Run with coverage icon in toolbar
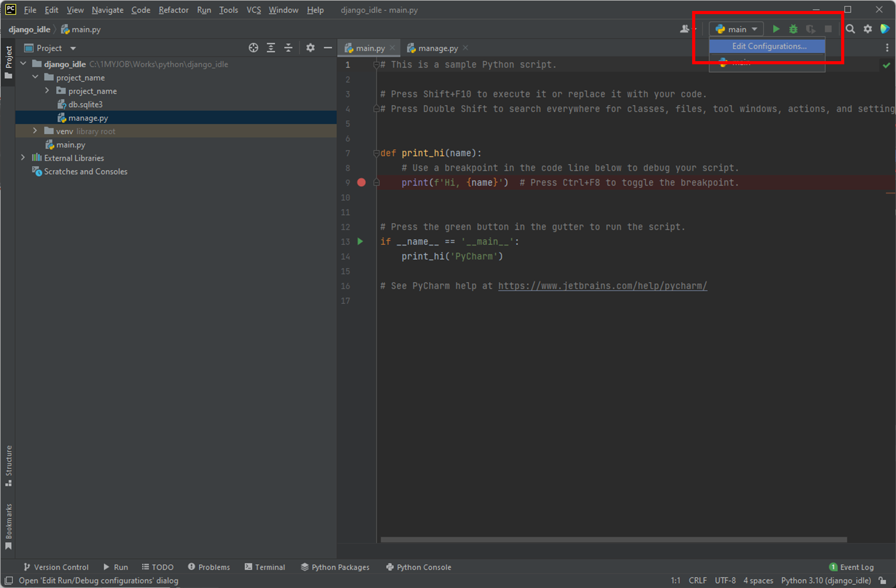 pyautogui.click(x=810, y=29)
